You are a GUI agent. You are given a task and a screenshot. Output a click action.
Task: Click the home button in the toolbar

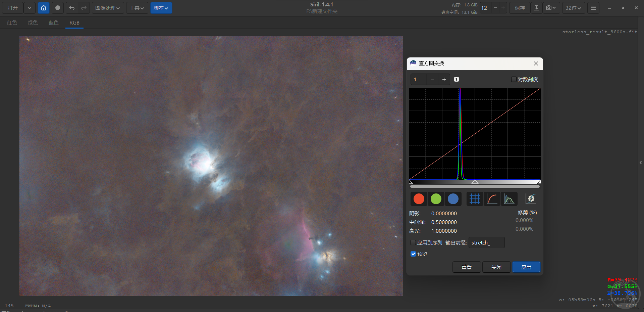(x=44, y=8)
